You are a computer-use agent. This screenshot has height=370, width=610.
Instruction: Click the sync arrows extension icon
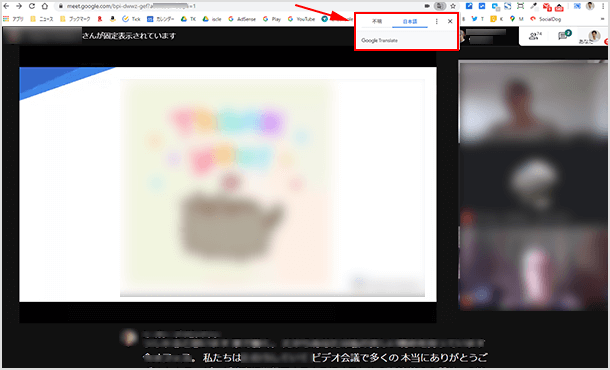(x=508, y=6)
